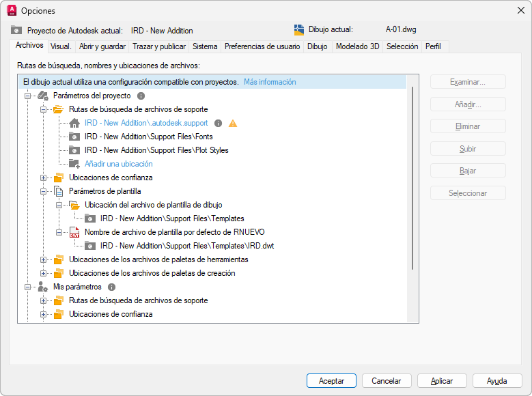Click the Parámetros del proyecto gear icon

point(43,96)
